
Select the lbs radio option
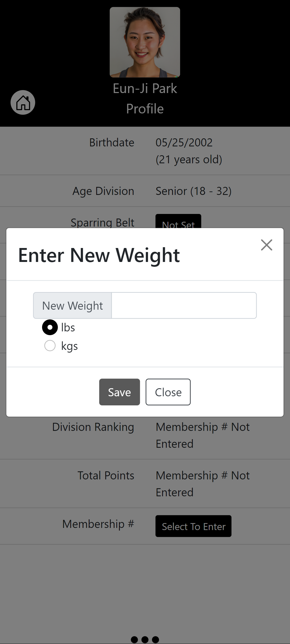click(50, 327)
